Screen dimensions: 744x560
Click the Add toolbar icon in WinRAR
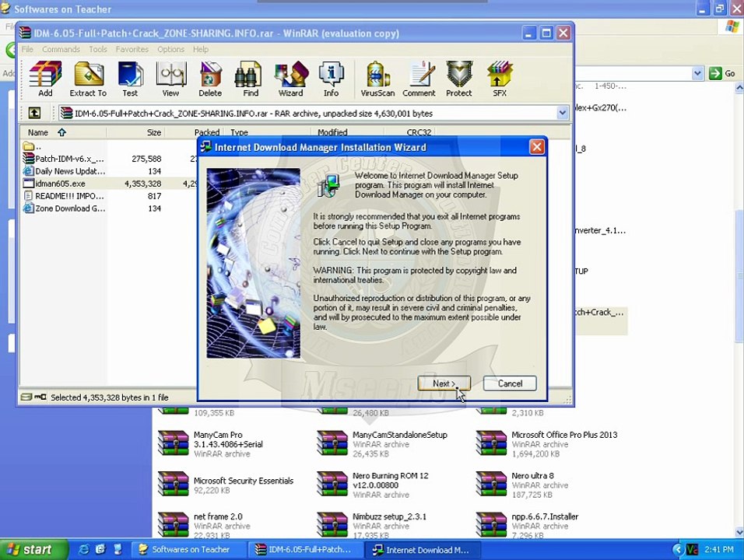click(x=46, y=79)
